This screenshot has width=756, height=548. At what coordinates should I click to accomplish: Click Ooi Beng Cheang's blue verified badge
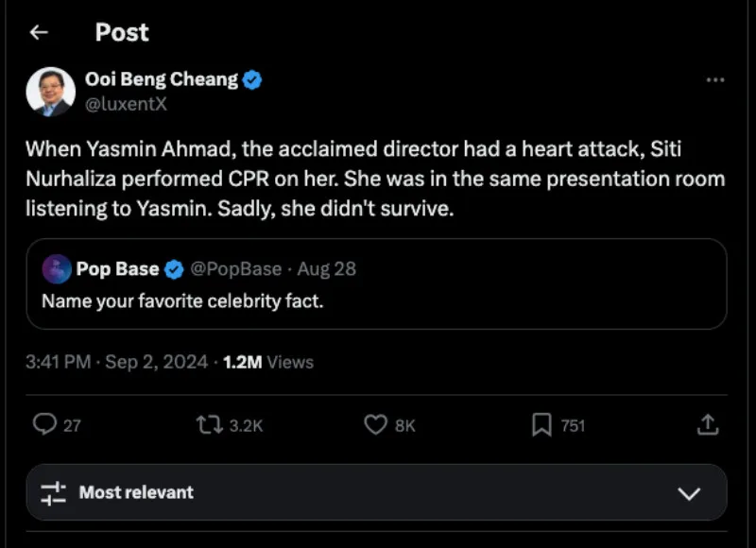click(252, 80)
